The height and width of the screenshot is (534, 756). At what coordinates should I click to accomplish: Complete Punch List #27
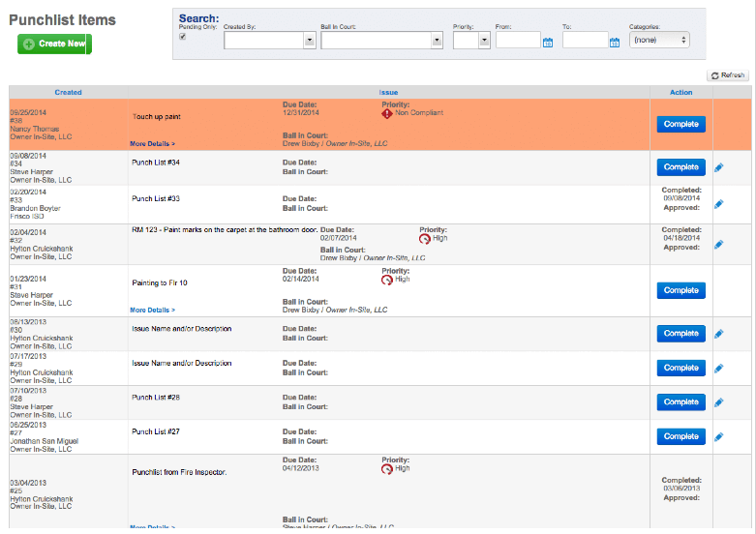coord(680,436)
